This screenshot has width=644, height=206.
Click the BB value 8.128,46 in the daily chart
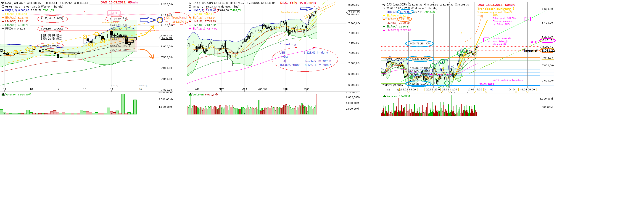point(211,10)
